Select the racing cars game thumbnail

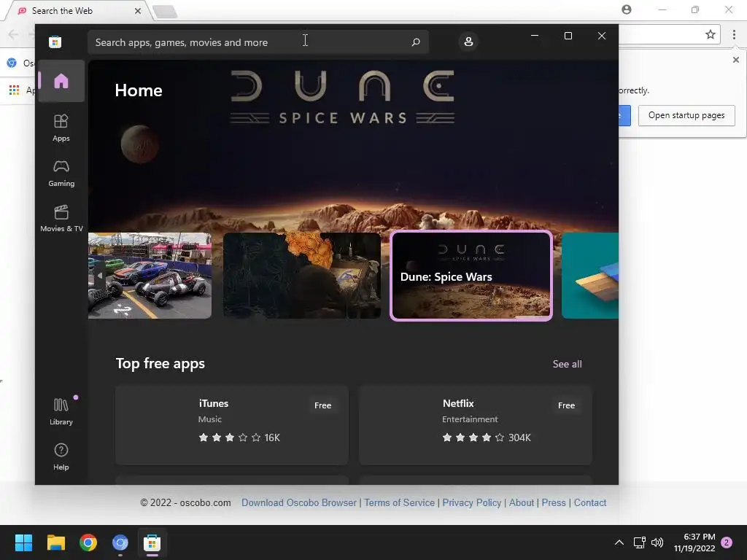coord(150,275)
